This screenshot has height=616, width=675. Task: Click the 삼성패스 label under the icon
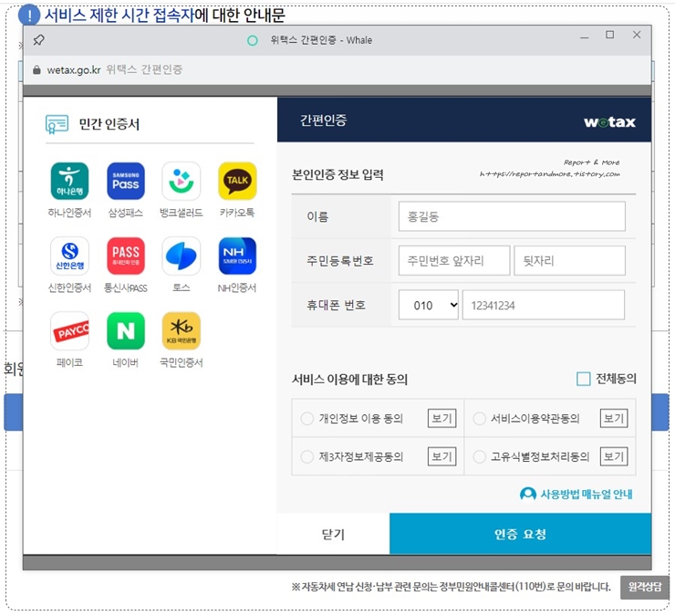tap(126, 213)
